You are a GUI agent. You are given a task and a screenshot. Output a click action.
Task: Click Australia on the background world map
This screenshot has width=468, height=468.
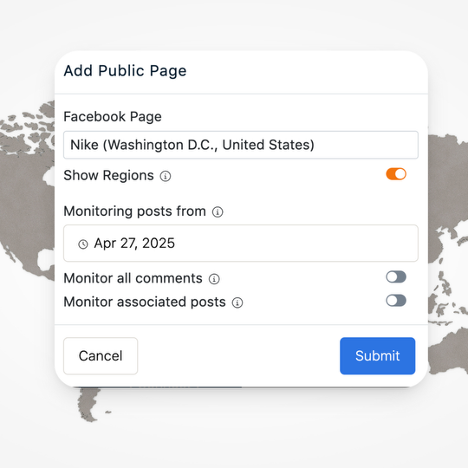tap(448, 350)
